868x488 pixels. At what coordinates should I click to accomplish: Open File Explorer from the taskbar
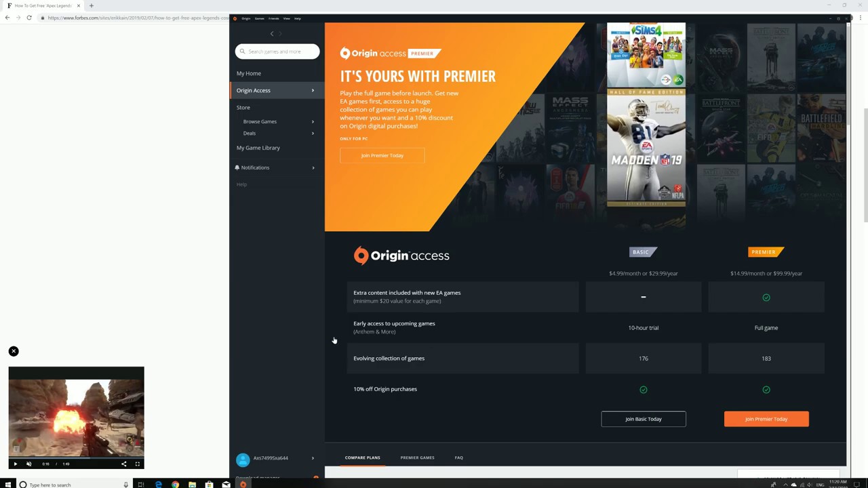193,485
